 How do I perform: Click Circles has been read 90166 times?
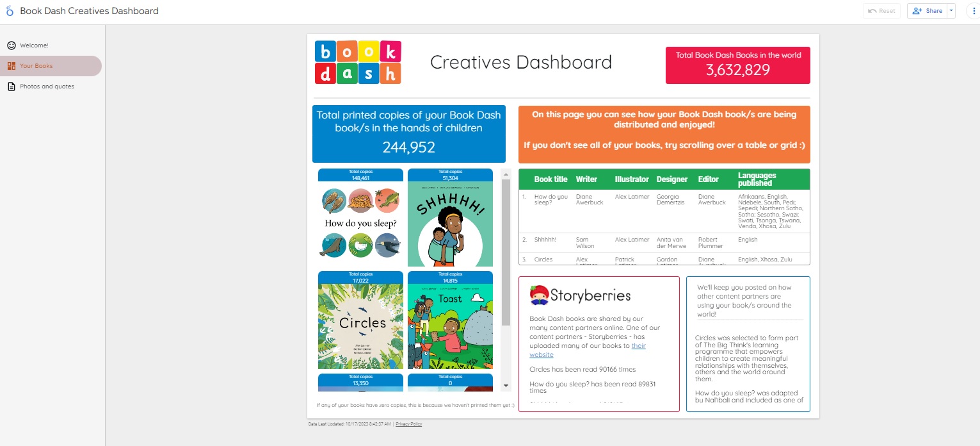click(582, 369)
